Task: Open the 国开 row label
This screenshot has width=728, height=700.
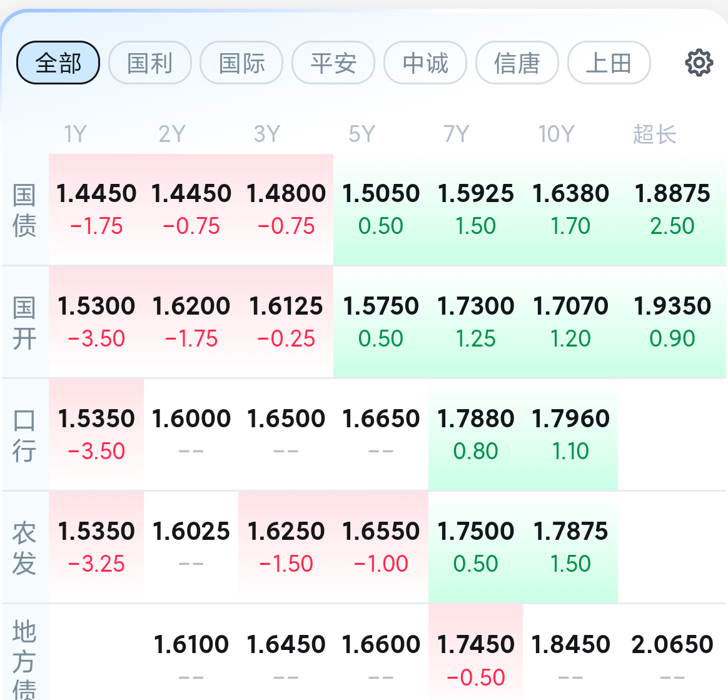Action: [24, 323]
